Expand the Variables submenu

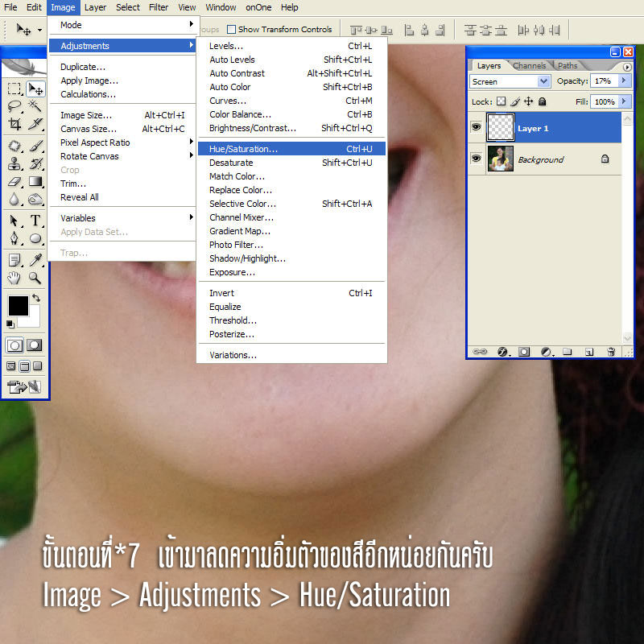coord(123,218)
